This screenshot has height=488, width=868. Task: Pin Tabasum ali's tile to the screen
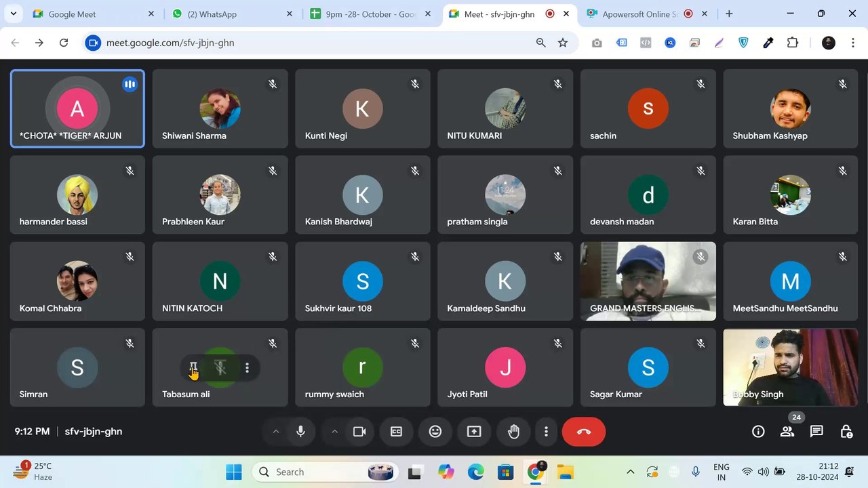tap(193, 367)
